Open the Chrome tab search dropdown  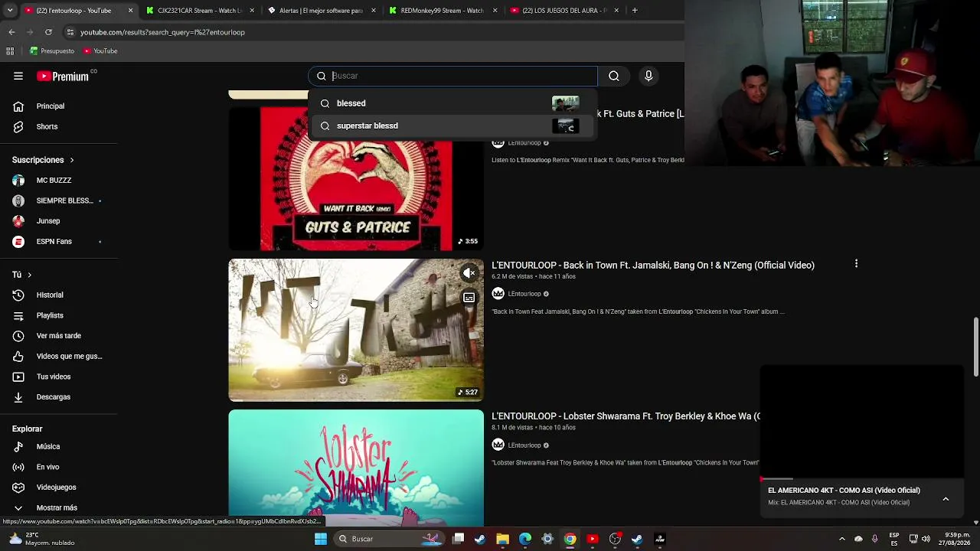pyautogui.click(x=9, y=11)
